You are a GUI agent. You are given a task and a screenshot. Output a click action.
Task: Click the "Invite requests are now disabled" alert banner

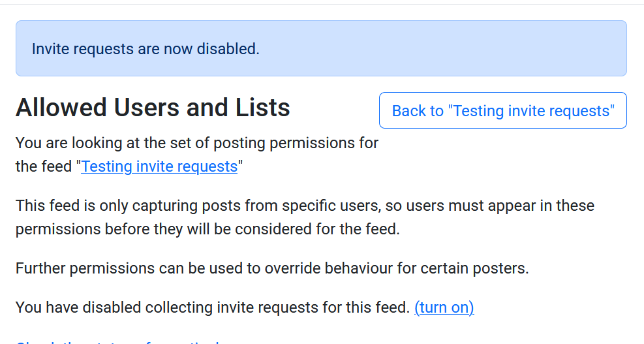click(x=457, y=49)
